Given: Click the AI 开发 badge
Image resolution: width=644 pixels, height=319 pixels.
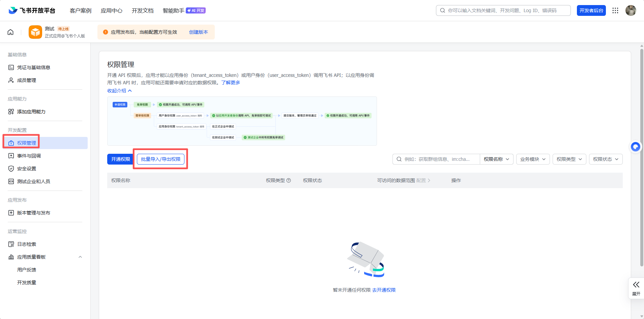Looking at the screenshot, I should 196,10.
